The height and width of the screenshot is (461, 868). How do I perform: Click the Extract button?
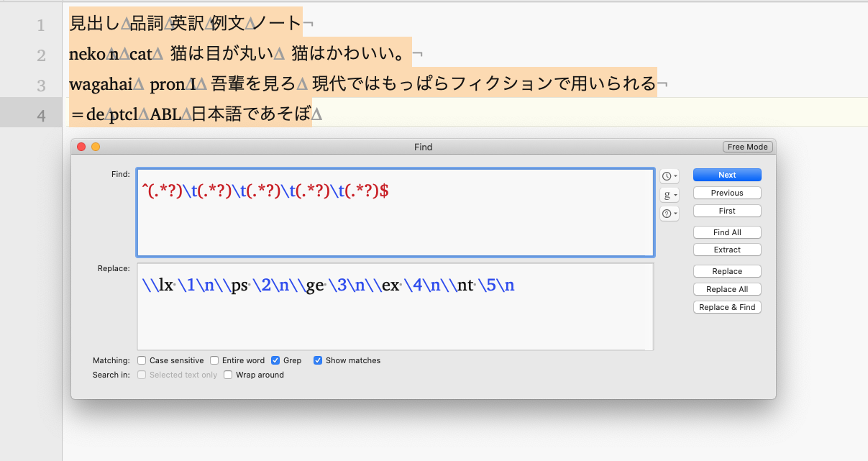click(x=726, y=249)
